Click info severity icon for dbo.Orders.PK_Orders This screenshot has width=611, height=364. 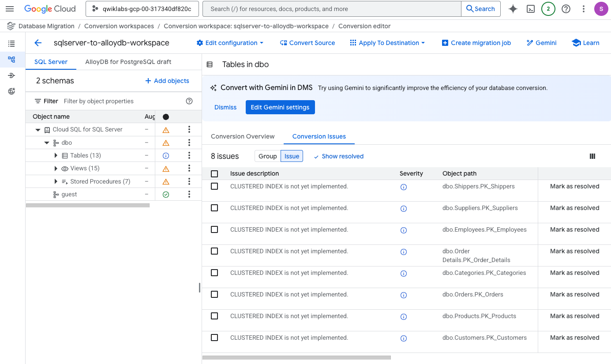[403, 295]
